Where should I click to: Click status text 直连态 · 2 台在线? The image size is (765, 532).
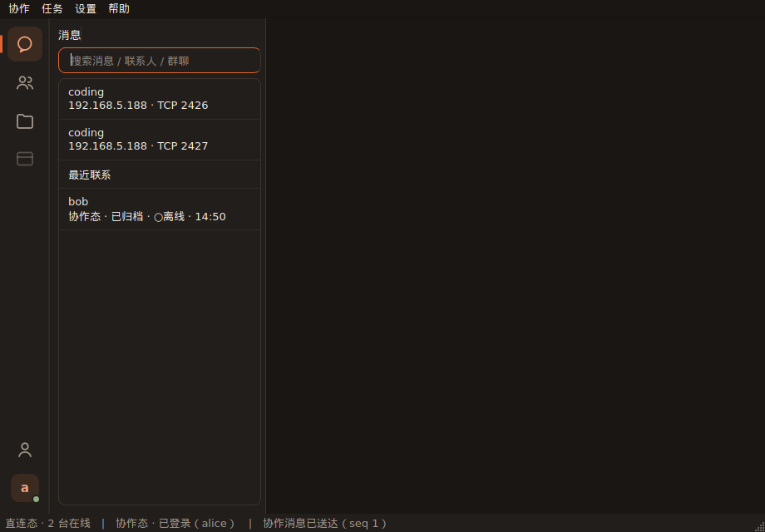click(48, 524)
